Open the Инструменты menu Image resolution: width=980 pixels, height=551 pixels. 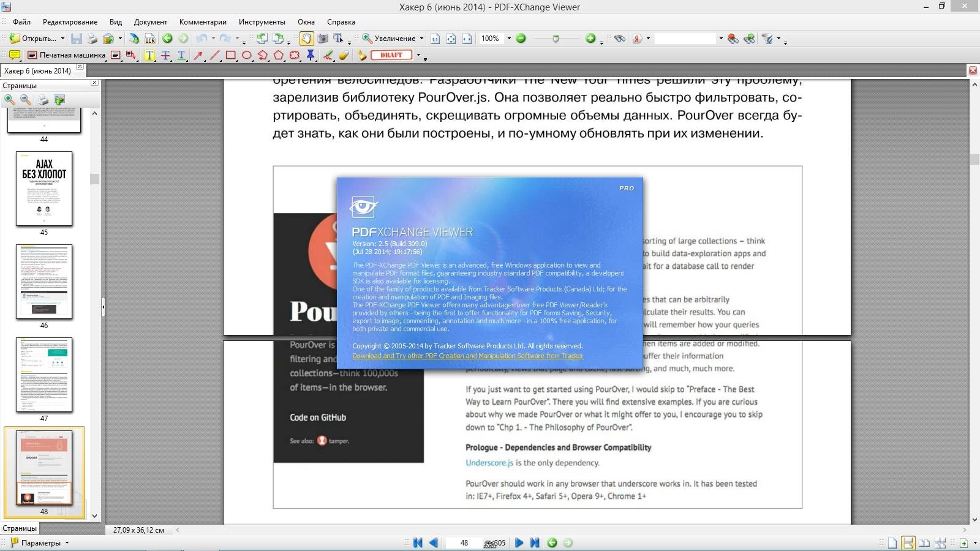click(x=262, y=22)
